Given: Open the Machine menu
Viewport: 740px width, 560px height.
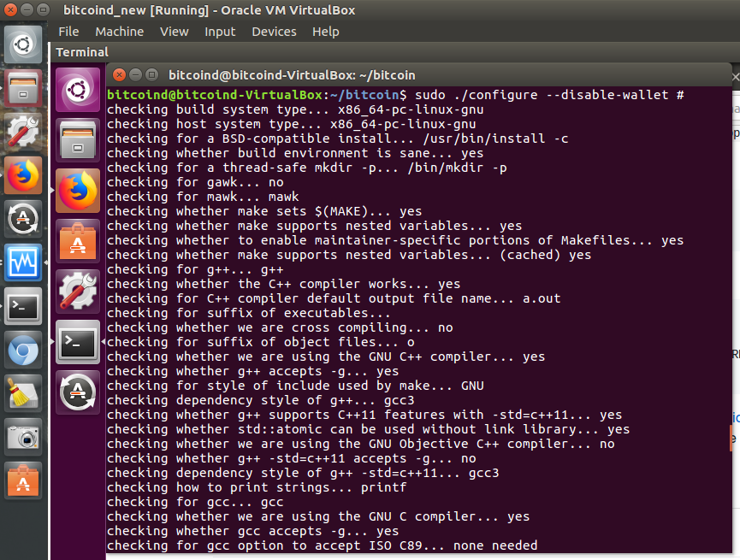Looking at the screenshot, I should 120,32.
